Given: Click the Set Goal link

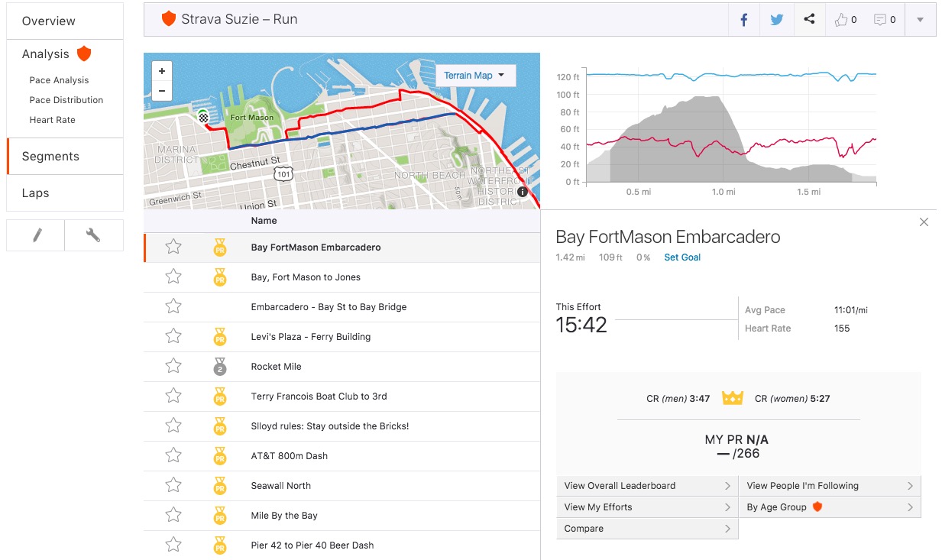Looking at the screenshot, I should point(682,257).
